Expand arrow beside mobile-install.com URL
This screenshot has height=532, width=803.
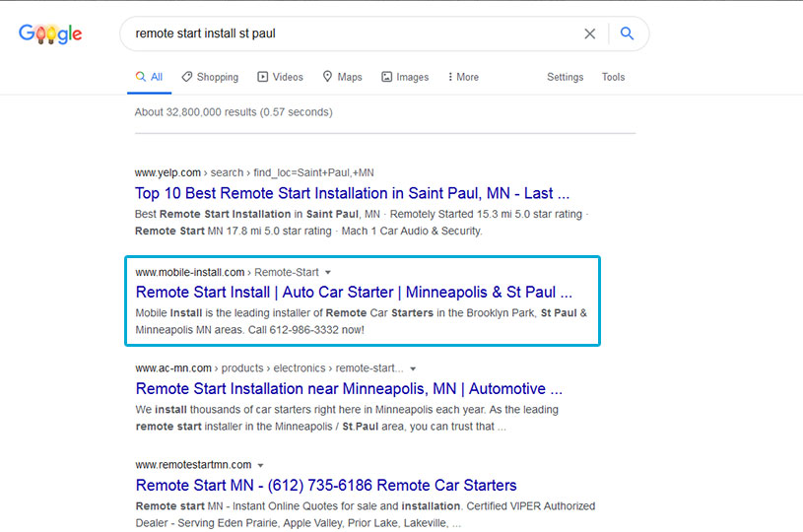(x=328, y=272)
